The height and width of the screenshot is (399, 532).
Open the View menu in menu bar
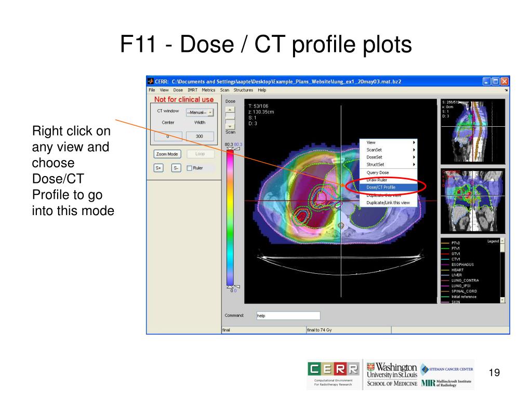tap(164, 90)
